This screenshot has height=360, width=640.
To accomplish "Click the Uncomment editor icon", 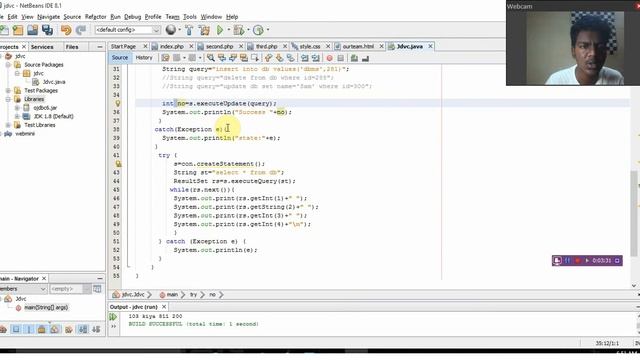I will click(x=365, y=58).
